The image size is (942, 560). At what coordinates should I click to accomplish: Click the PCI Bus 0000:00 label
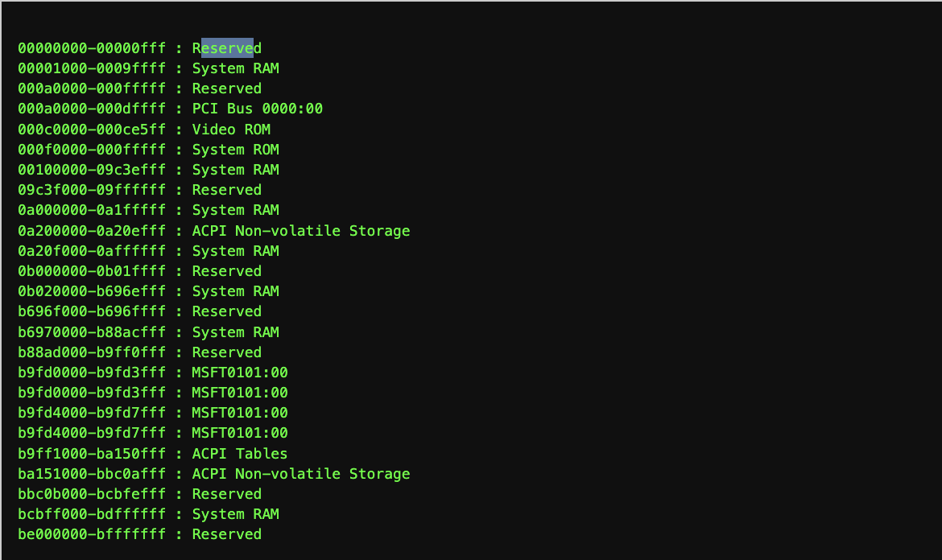[x=257, y=109]
